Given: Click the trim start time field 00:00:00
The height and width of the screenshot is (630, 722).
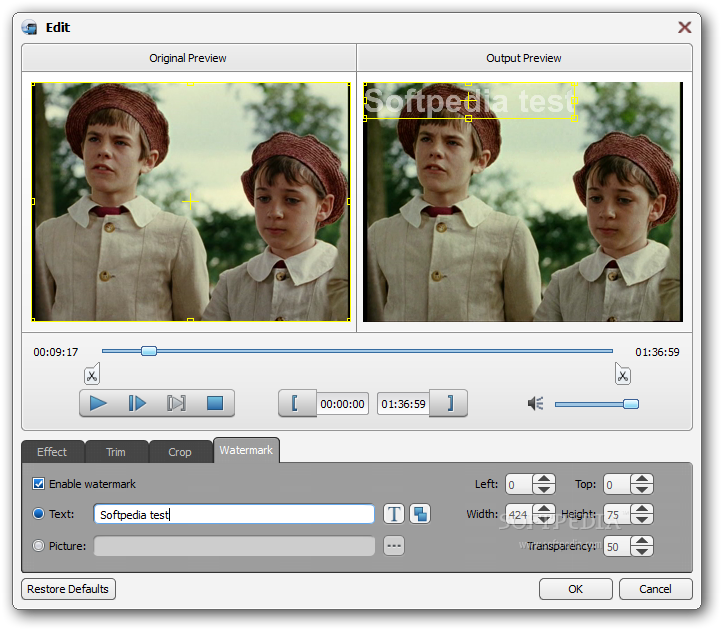Looking at the screenshot, I should (x=342, y=404).
